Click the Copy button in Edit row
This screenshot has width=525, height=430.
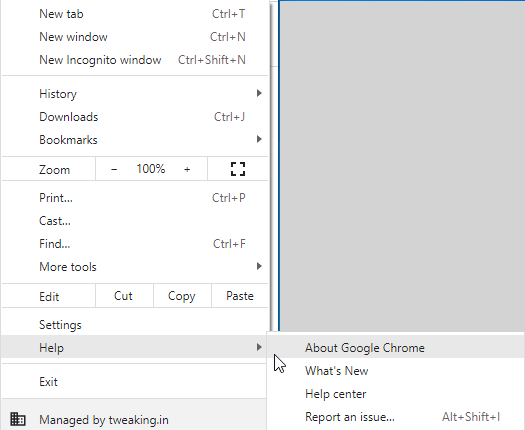pyautogui.click(x=182, y=296)
